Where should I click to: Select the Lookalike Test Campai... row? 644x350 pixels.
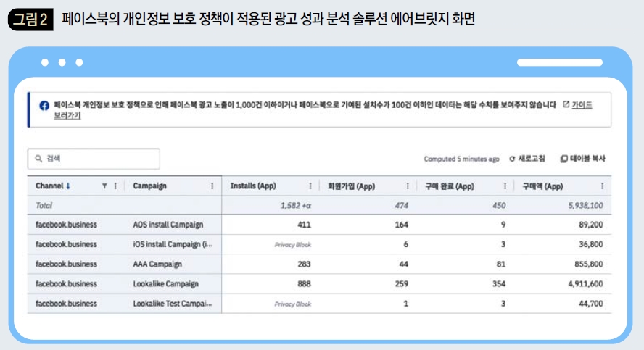coord(319,304)
